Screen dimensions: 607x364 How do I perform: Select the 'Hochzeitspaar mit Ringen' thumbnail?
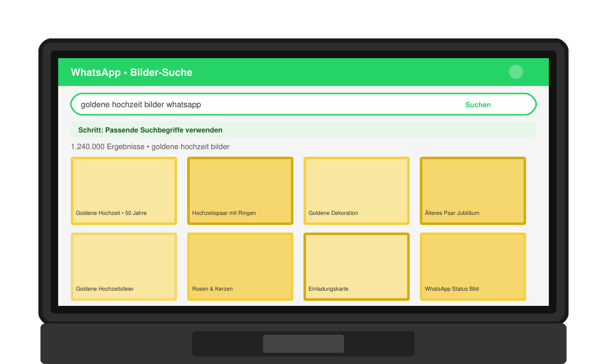pos(240,191)
